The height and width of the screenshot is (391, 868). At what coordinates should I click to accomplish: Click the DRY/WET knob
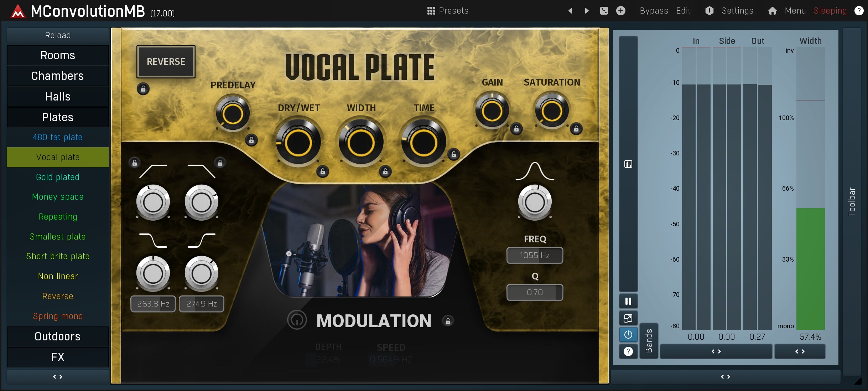coord(298,143)
